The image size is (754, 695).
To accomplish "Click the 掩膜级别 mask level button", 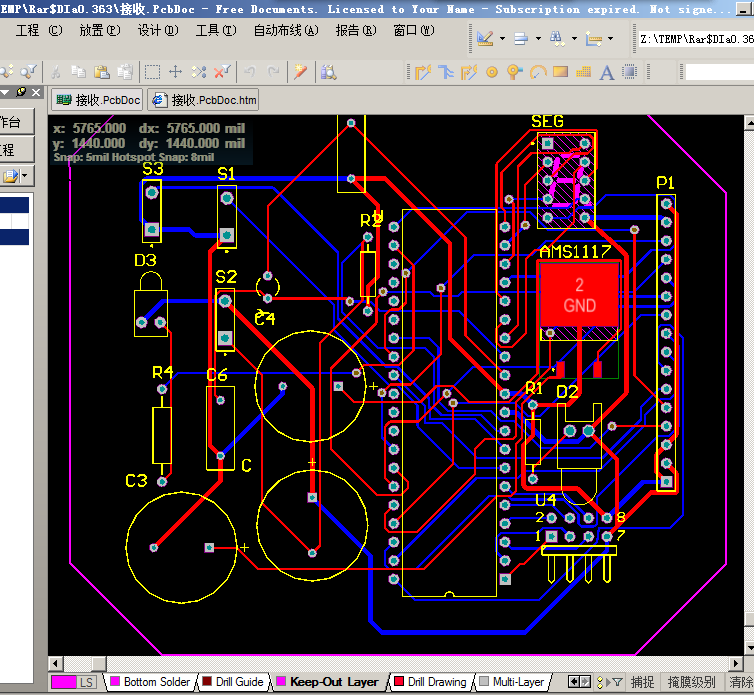I will point(691,682).
